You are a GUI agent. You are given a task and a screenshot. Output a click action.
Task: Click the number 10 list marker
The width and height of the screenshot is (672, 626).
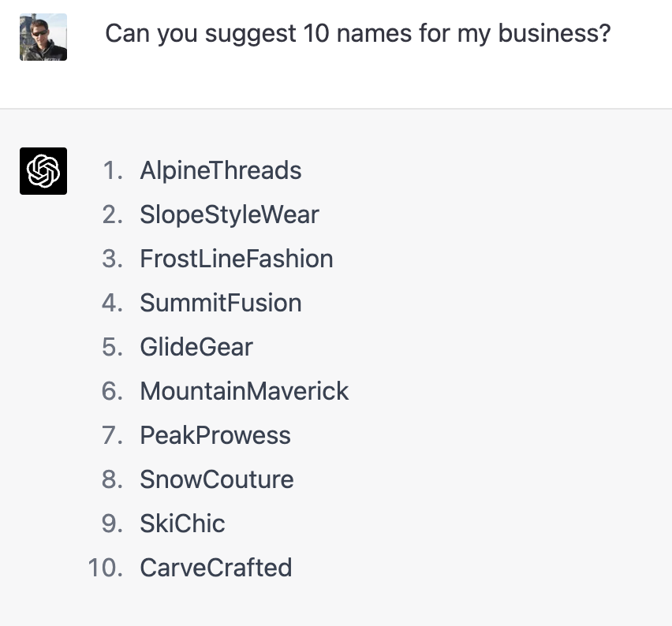tap(106, 568)
